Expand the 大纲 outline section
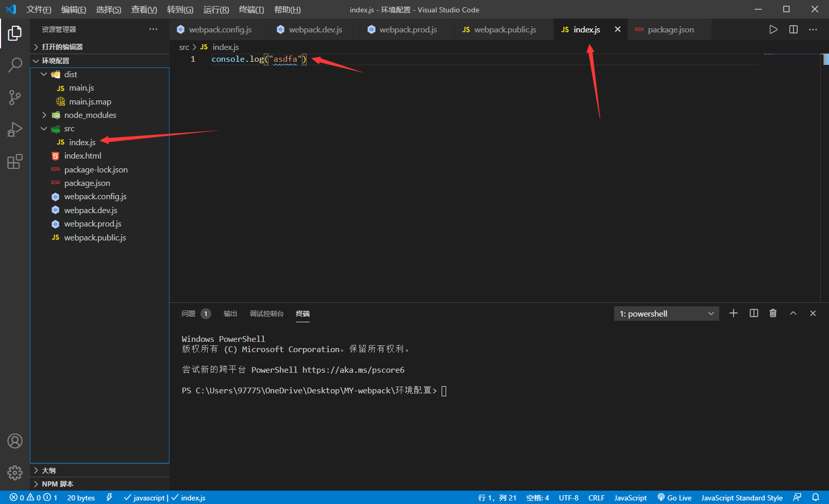The image size is (829, 504). pos(100,471)
